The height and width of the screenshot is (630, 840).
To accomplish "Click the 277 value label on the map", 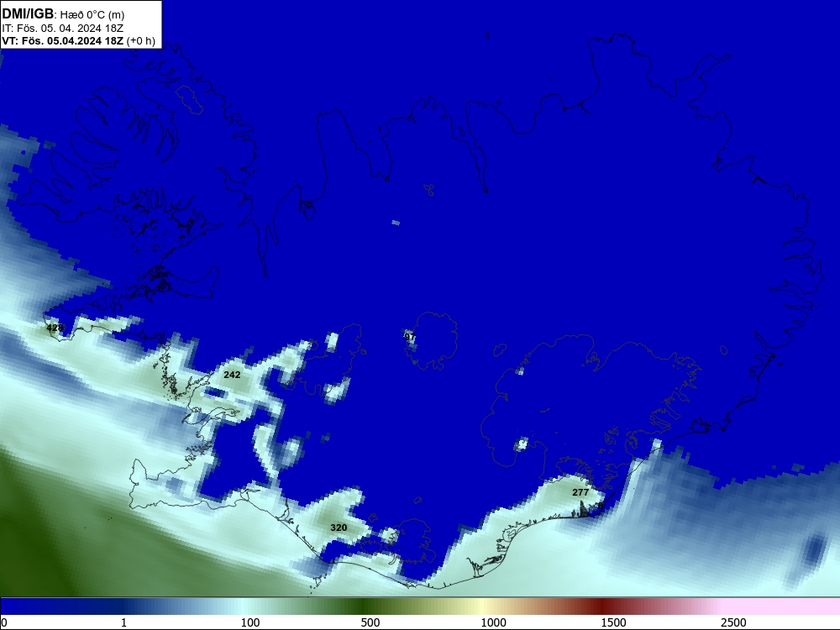I will (x=580, y=492).
